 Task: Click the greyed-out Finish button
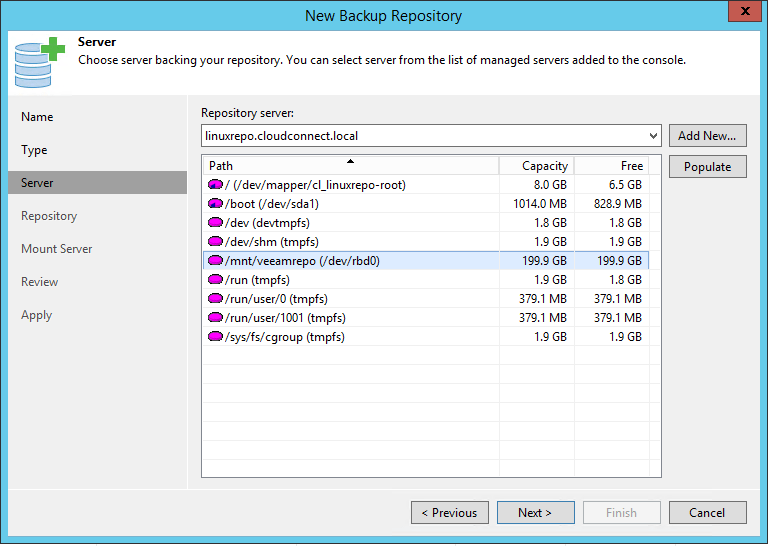[622, 513]
